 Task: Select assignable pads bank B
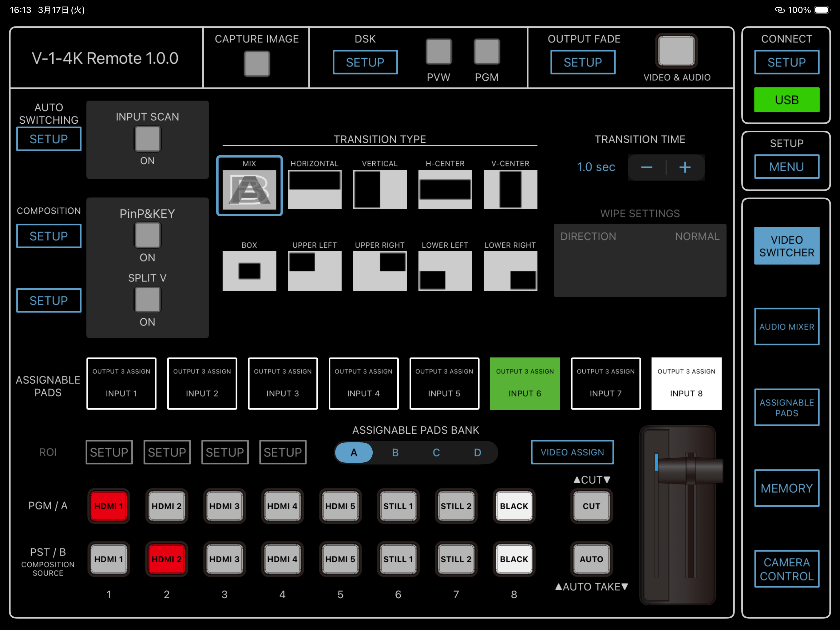[395, 452]
